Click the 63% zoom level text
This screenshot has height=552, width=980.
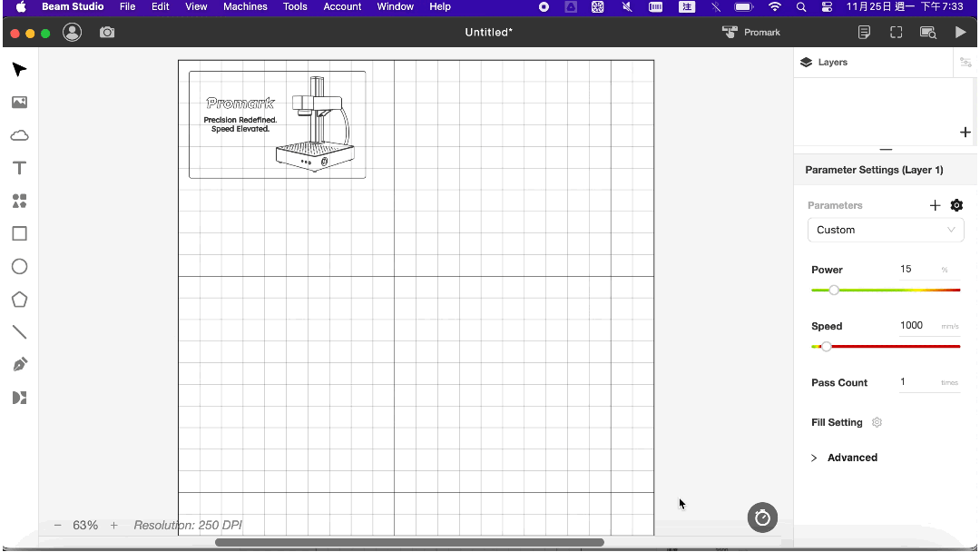[x=85, y=525]
